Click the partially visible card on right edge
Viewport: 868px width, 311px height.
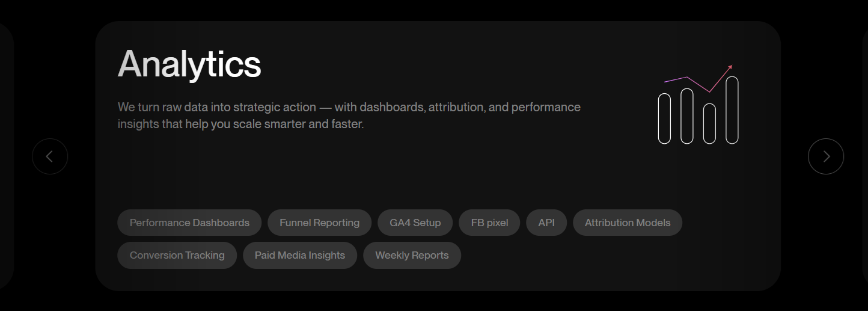tap(864, 156)
